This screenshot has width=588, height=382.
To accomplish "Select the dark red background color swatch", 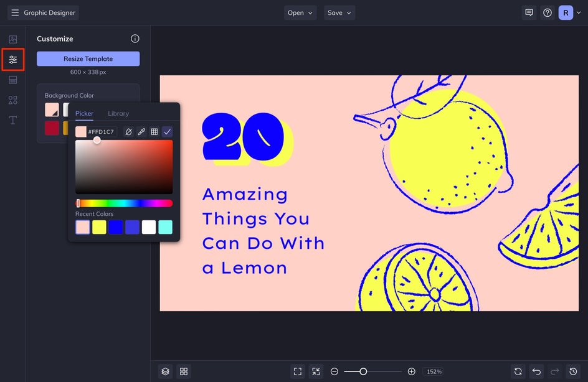I will pos(52,128).
